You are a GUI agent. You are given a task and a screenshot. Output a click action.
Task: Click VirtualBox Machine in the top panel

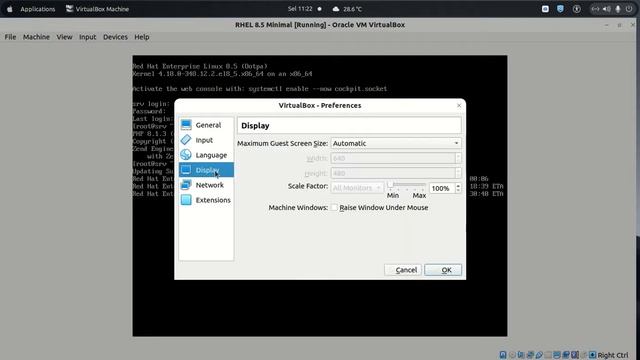point(98,9)
